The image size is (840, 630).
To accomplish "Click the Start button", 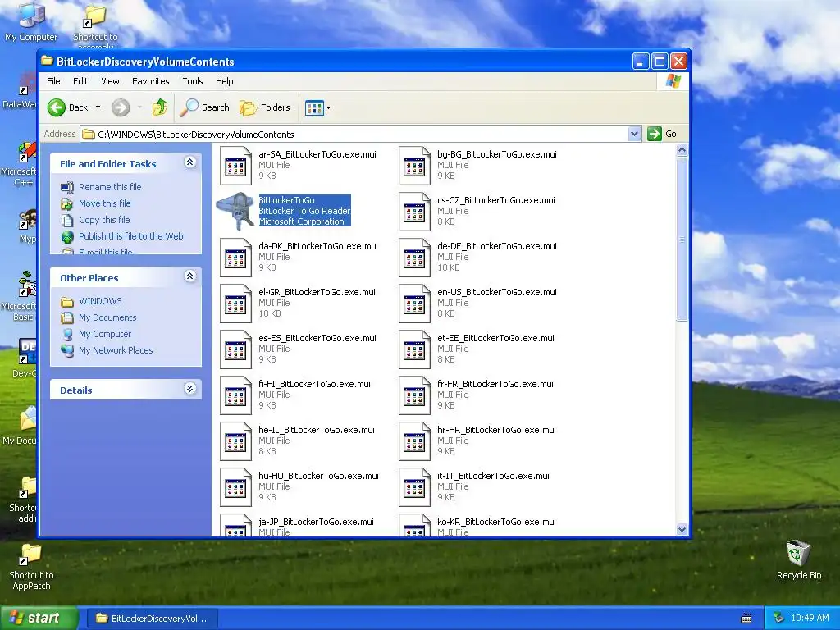I will 39,618.
